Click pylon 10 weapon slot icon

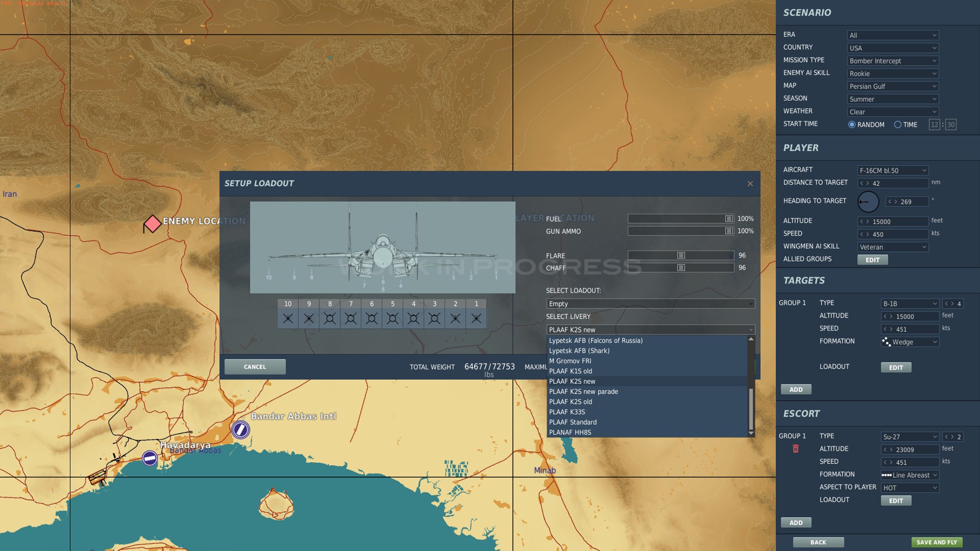coord(288,318)
